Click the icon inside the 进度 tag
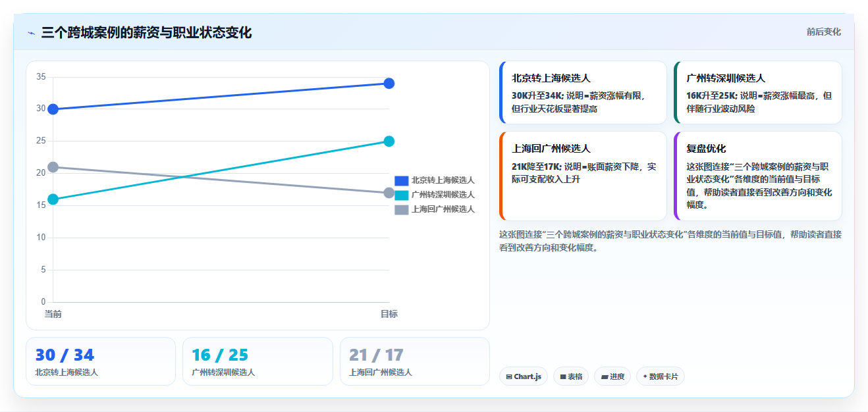Image resolution: width=868 pixels, height=412 pixels. pyautogui.click(x=605, y=377)
